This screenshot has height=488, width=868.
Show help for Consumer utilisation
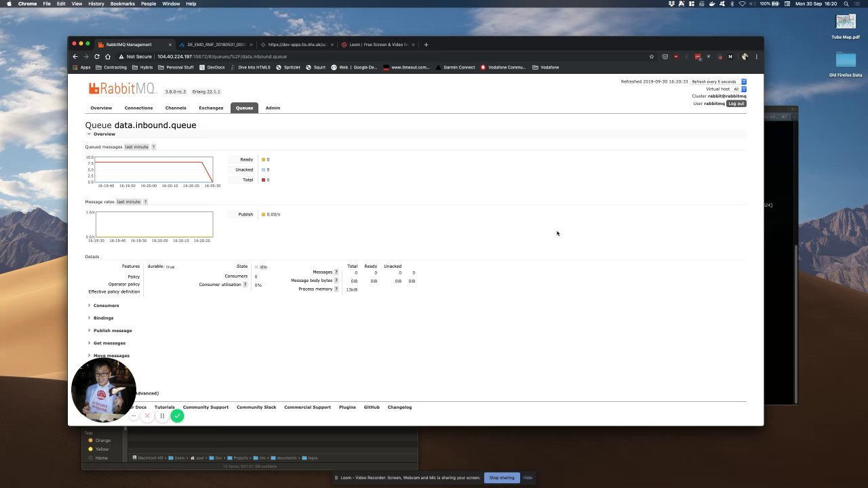245,285
